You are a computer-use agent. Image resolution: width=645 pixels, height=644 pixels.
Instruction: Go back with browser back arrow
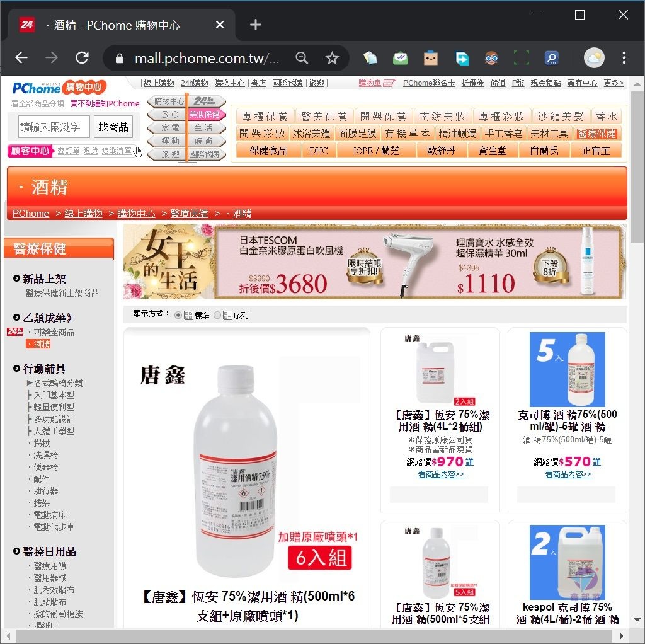(x=21, y=58)
